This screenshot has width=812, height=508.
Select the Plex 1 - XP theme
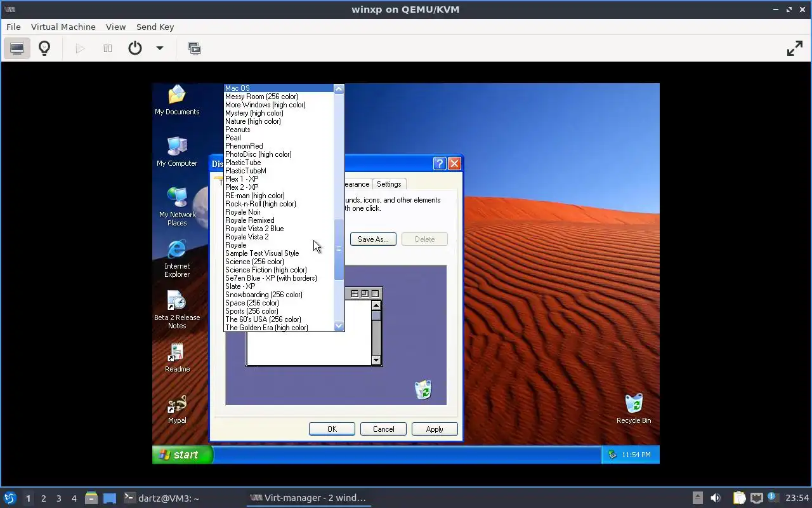[279, 179]
